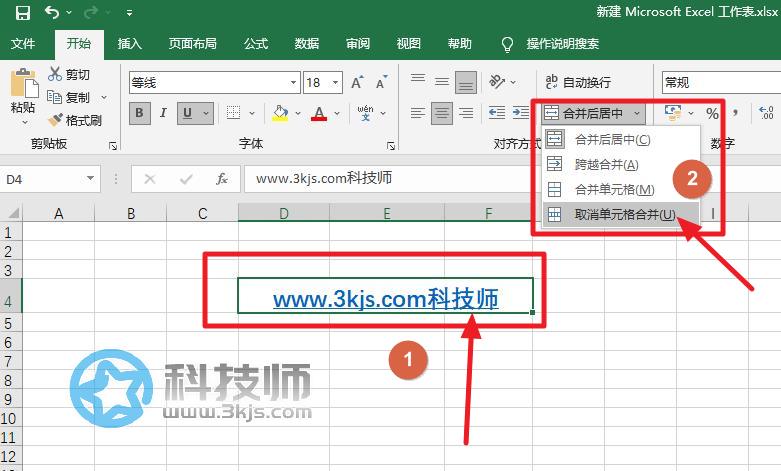Switch to the 视图 ribbon tab
Image resolution: width=781 pixels, height=471 pixels.
pos(408,44)
